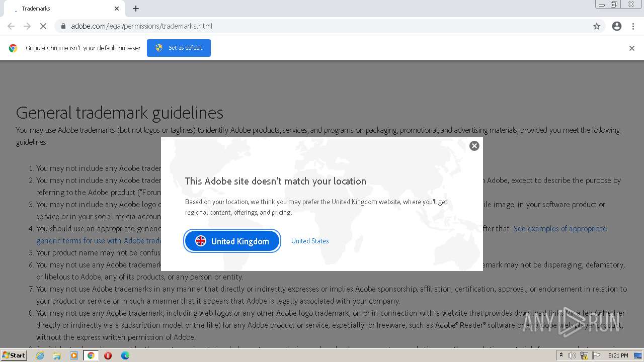Screen dimensions: 644x362
Task: Close the Trademarks tab
Action: click(117, 9)
